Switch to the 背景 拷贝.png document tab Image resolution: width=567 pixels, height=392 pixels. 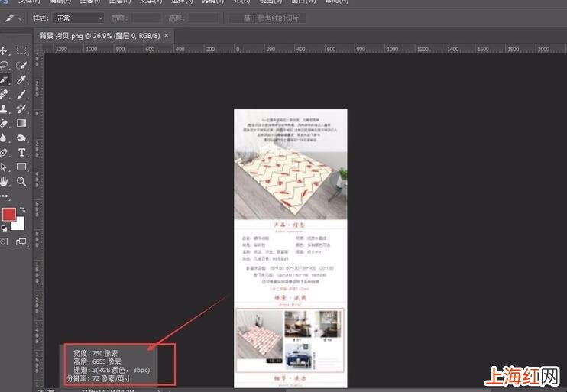tap(99, 36)
